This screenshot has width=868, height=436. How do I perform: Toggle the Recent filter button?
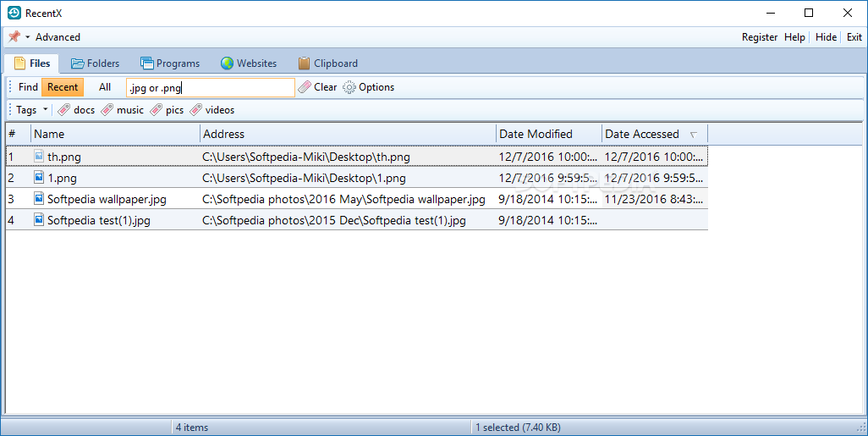[x=63, y=87]
